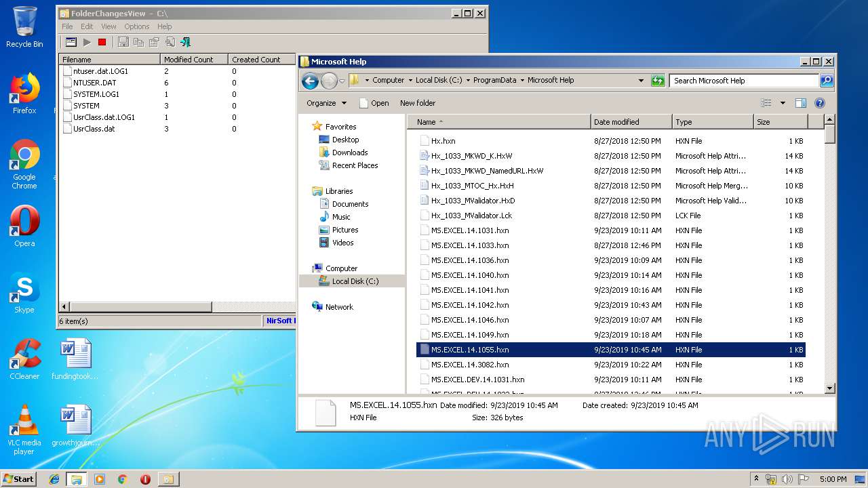The height and width of the screenshot is (488, 868).
Task: Select Videos library
Action: (x=342, y=243)
